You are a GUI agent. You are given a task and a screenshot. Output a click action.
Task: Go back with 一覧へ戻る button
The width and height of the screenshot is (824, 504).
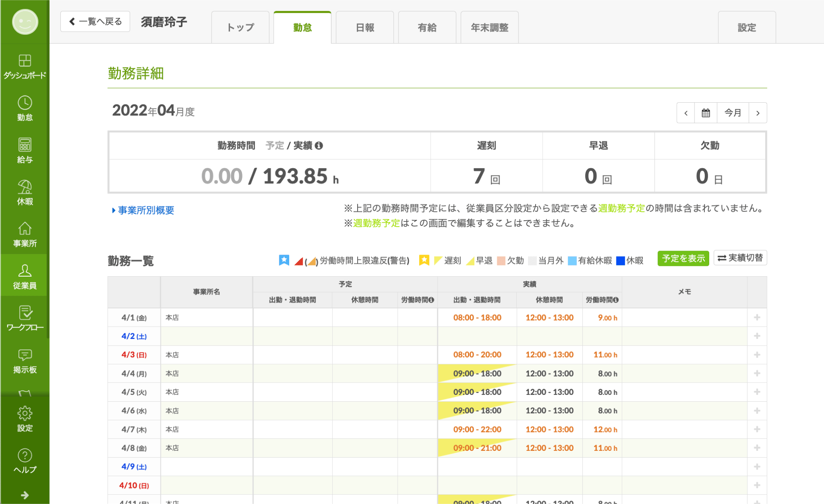pos(95,21)
